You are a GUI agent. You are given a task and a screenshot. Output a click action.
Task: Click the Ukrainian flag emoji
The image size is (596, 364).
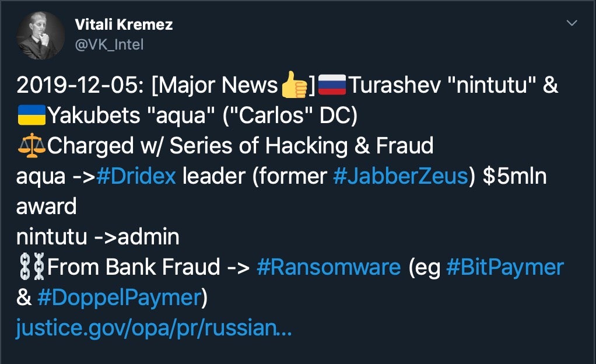pos(31,116)
